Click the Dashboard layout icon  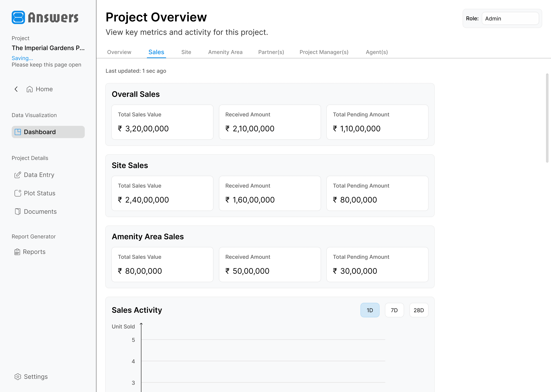[18, 132]
